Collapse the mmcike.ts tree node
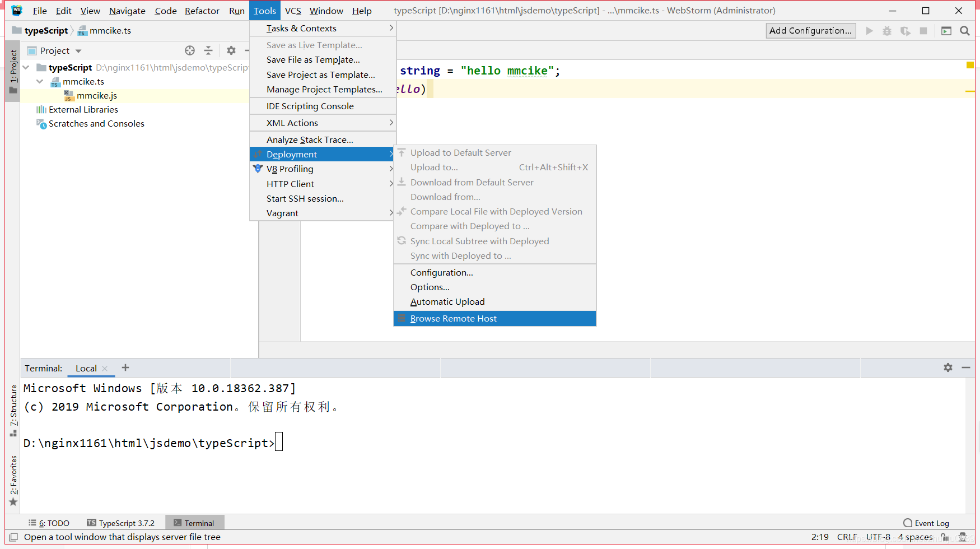Viewport: 980px width, 549px height. click(x=40, y=82)
